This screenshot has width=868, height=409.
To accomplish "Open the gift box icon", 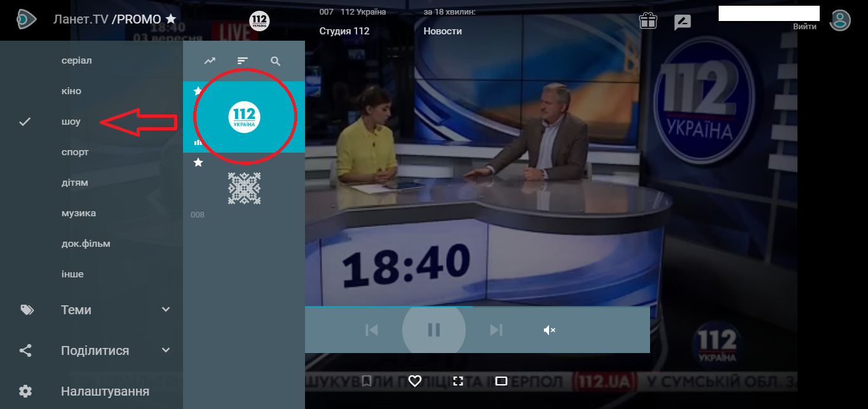I will tap(648, 21).
